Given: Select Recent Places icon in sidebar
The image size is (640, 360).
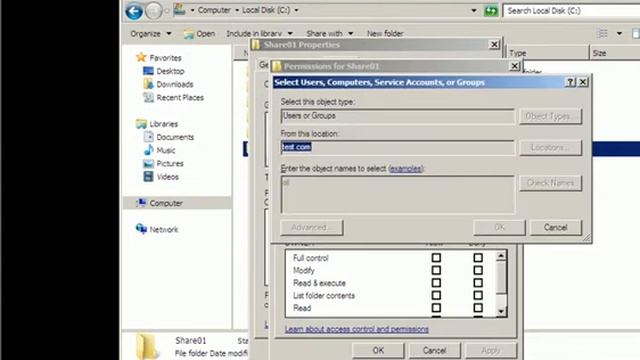Looking at the screenshot, I should 148,97.
